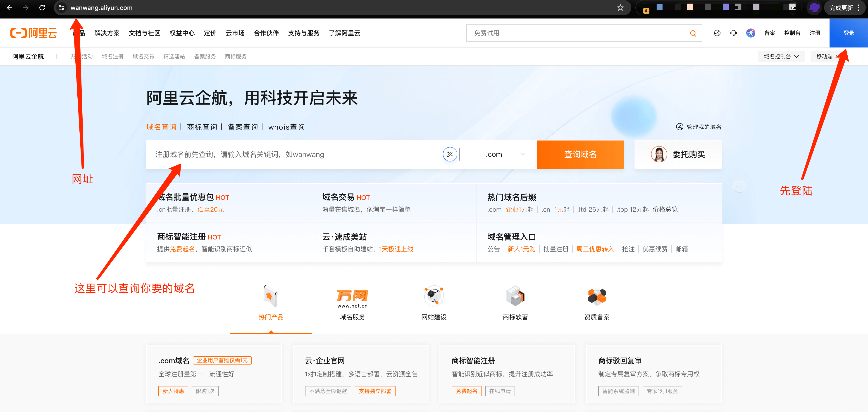Click the browser profile avatar icon
This screenshot has width=868, height=412.
[x=814, y=7]
